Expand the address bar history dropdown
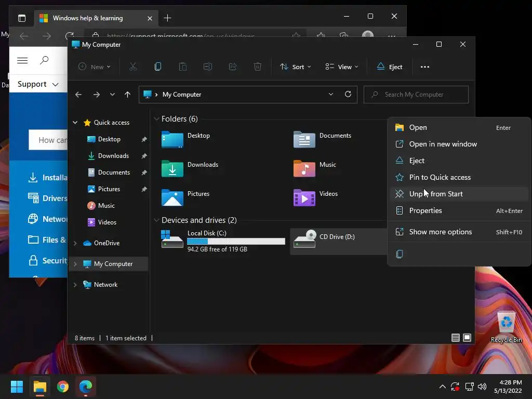 click(331, 95)
